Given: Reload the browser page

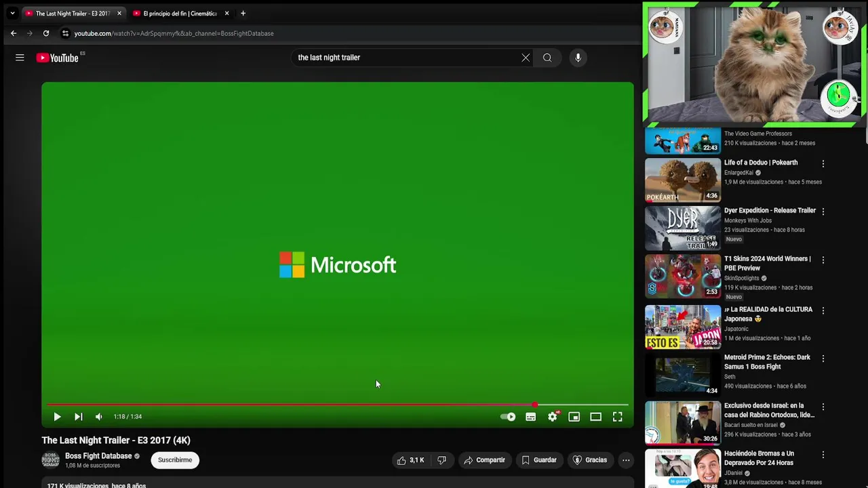Looking at the screenshot, I should pyautogui.click(x=46, y=33).
